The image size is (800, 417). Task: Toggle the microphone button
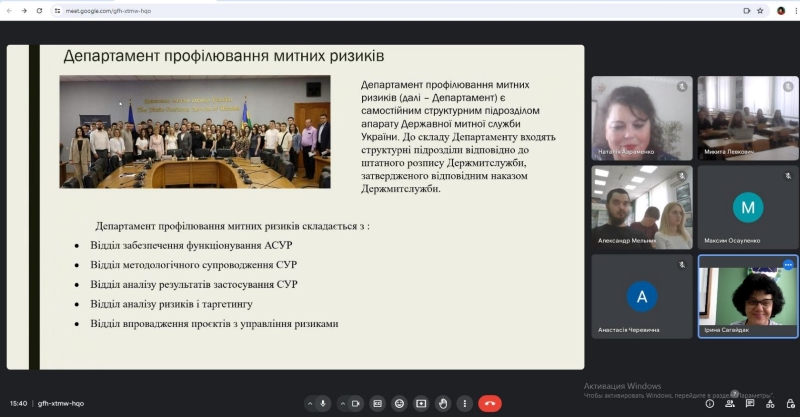pos(322,404)
